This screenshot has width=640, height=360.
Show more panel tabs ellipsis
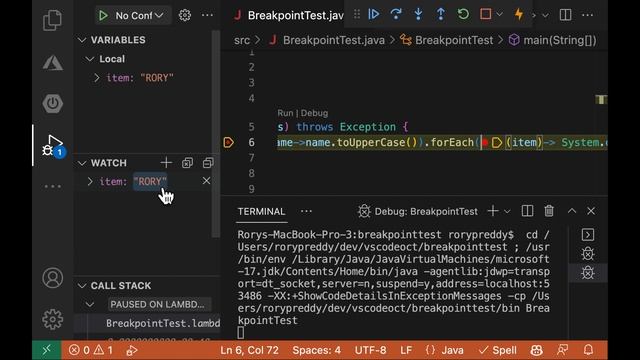306,211
